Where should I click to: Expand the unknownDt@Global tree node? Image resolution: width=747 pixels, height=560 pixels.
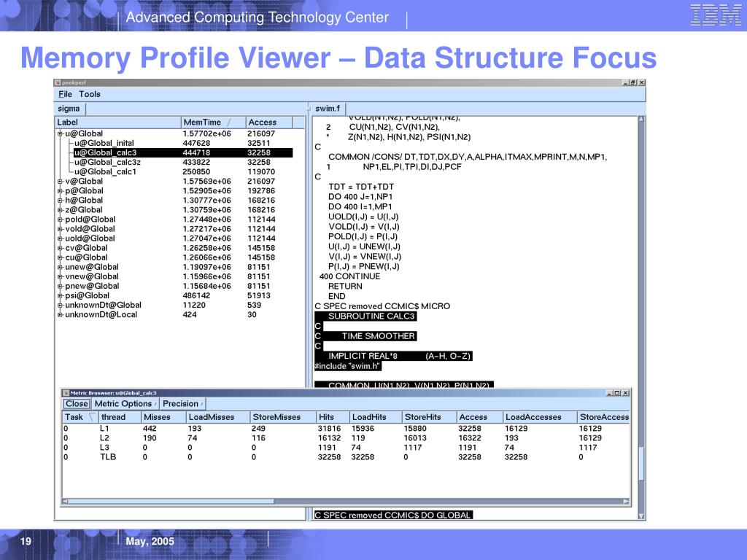[x=60, y=306]
